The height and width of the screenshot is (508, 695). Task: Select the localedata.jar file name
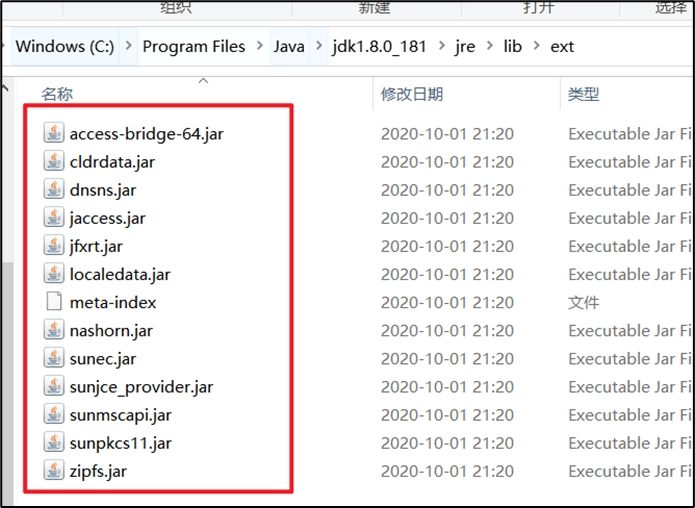coord(120,274)
